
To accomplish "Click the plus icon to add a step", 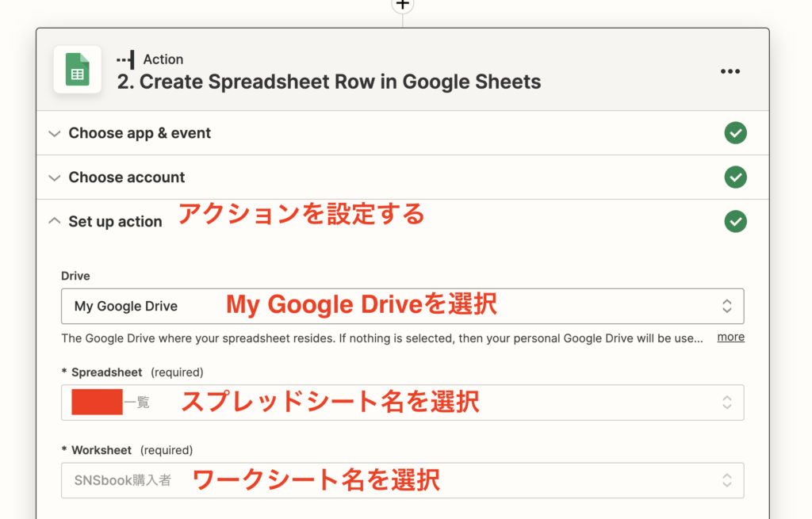I will tap(402, 4).
